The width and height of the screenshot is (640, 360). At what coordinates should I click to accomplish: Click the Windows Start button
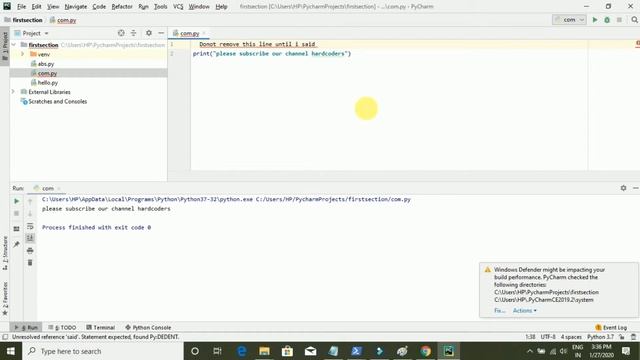[11, 351]
